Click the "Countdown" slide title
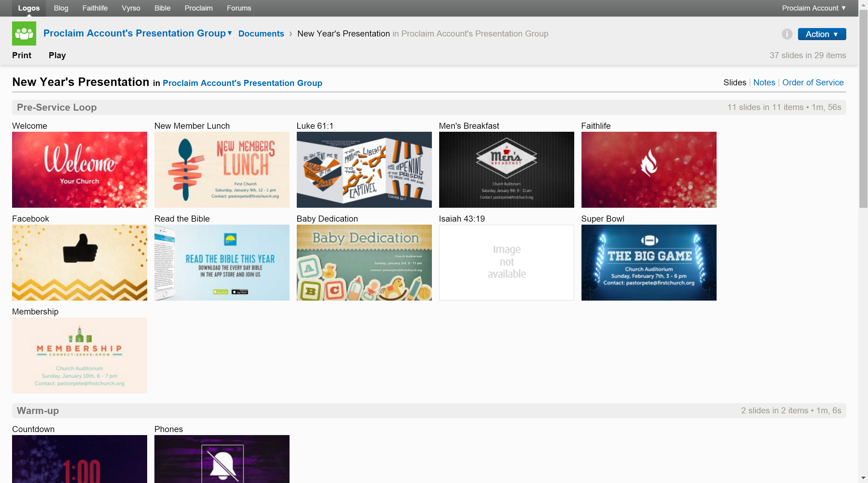The width and height of the screenshot is (868, 483). click(33, 429)
